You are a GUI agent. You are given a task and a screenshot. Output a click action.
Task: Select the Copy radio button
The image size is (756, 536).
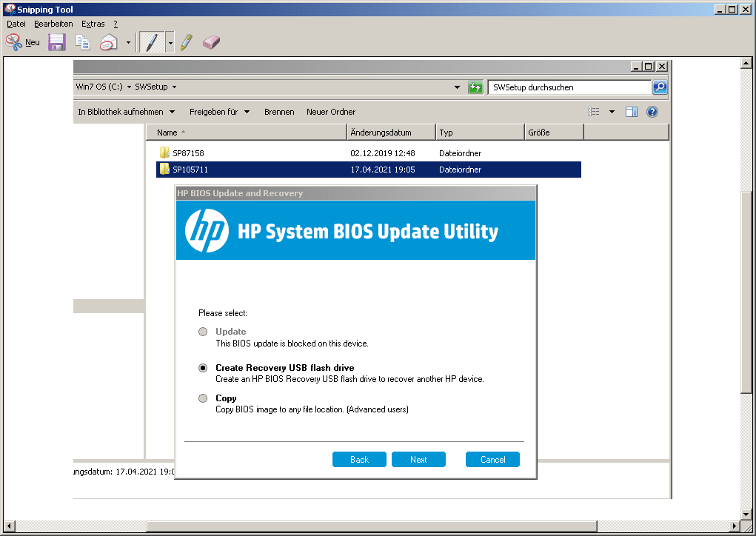203,398
